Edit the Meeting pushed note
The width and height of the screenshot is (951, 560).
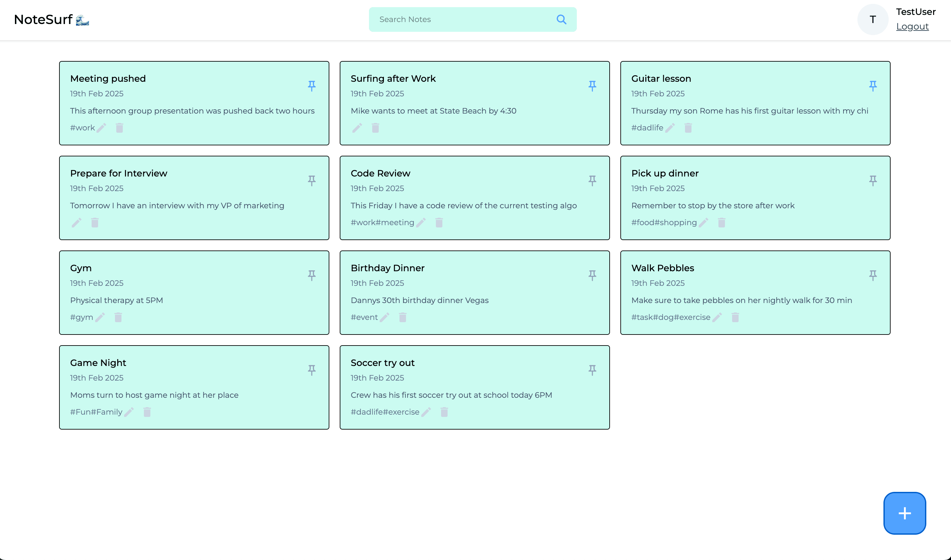(101, 128)
